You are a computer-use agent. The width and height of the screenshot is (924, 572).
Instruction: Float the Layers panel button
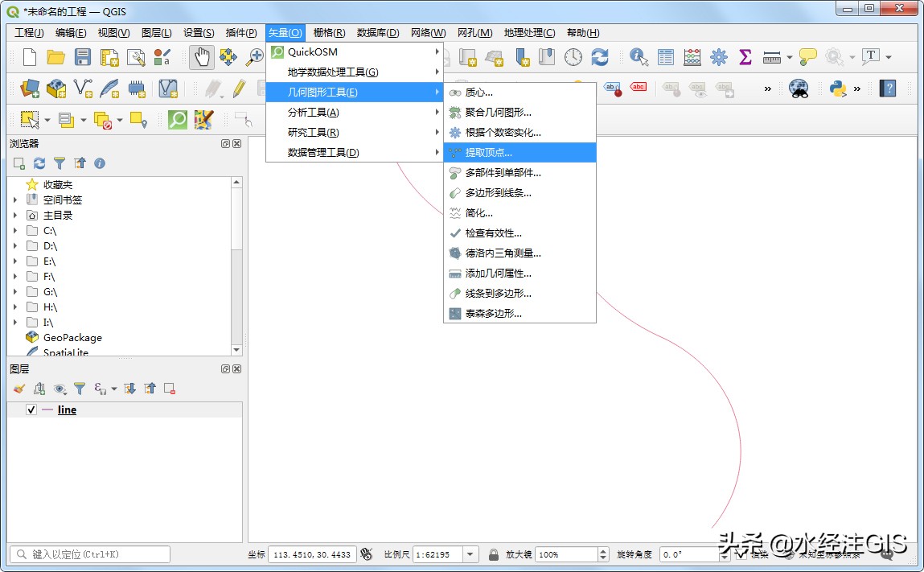225,368
